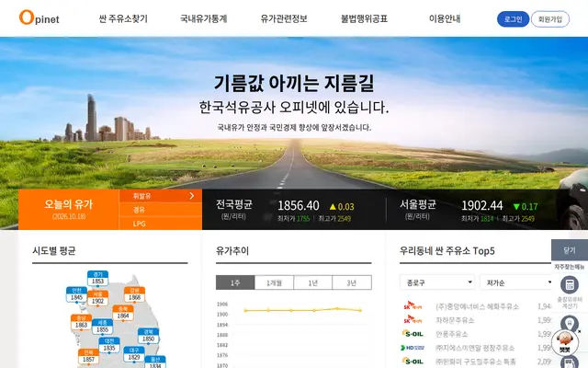
Task: Close the chatbot floating icon
Action: click(580, 331)
